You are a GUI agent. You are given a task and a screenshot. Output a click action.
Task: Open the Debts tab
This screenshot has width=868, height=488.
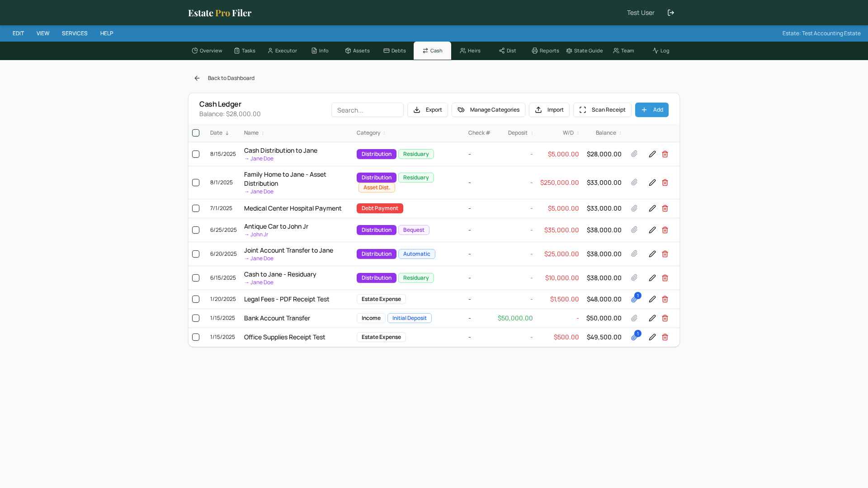click(x=395, y=51)
